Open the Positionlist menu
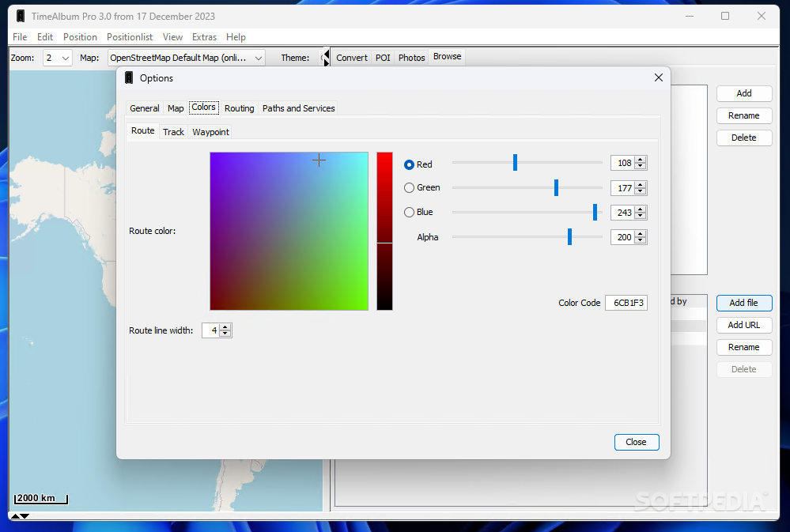This screenshot has height=532, width=790. (130, 37)
